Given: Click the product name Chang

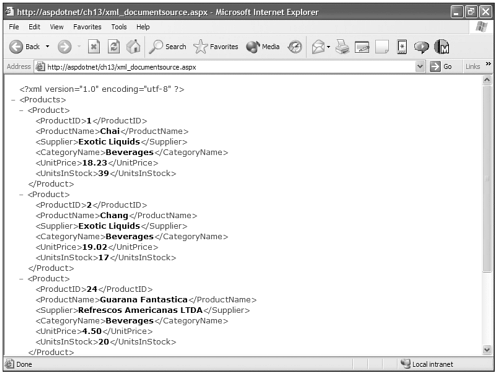Looking at the screenshot, I should (114, 216).
